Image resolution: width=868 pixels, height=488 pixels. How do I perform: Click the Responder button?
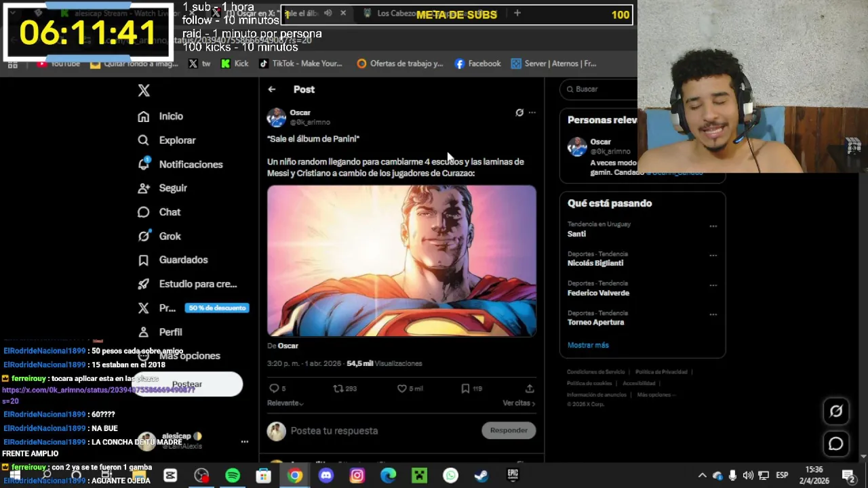click(x=509, y=430)
